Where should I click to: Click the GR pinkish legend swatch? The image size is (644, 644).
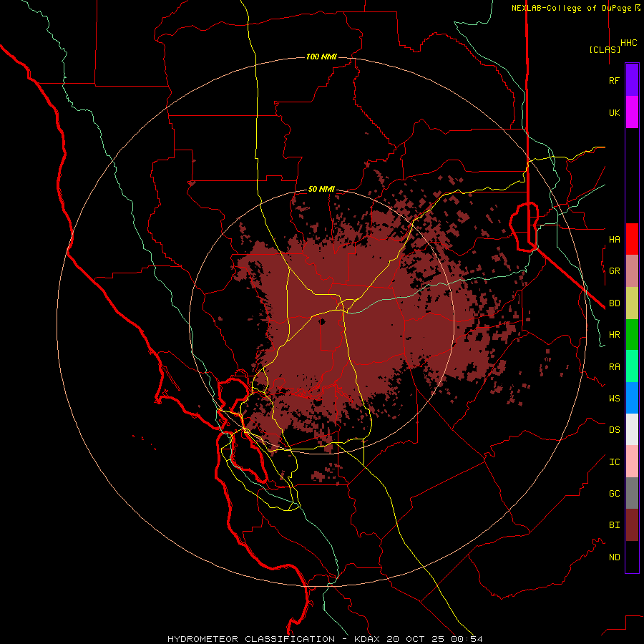click(x=632, y=271)
